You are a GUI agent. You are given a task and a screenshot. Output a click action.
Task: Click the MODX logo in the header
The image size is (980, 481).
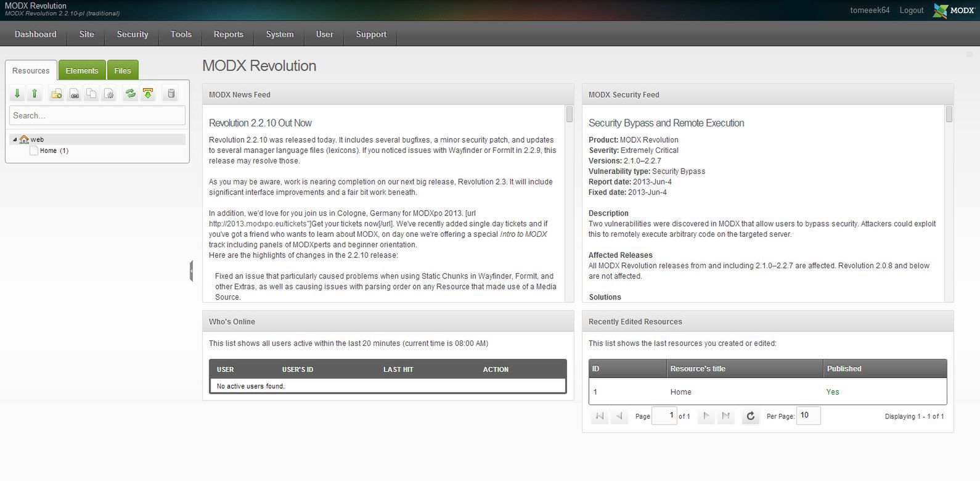[x=953, y=10]
